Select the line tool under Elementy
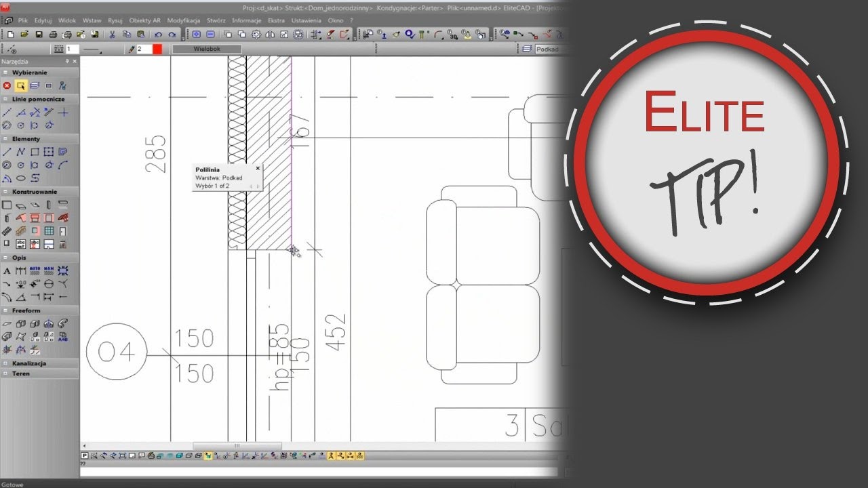The image size is (868, 488). pyautogui.click(x=7, y=151)
